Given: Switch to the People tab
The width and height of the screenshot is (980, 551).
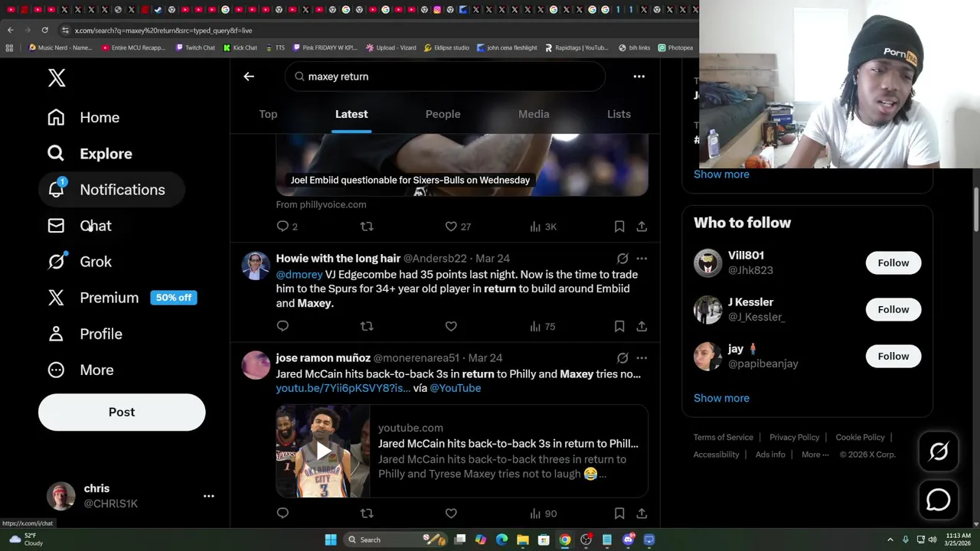Looking at the screenshot, I should [443, 114].
